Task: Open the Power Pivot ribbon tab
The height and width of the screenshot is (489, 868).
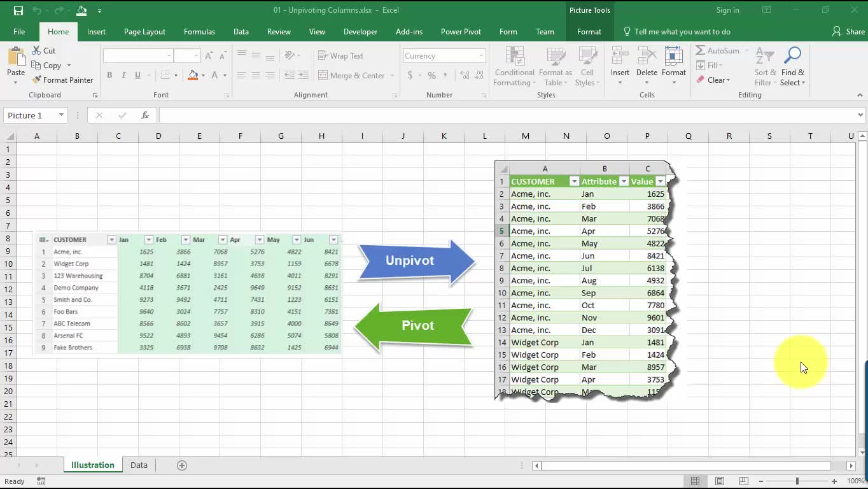Action: [461, 32]
